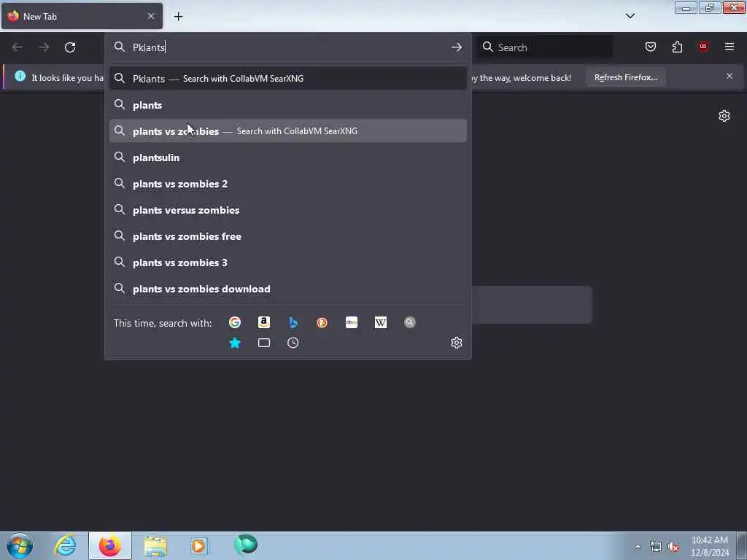Go forward one page
This screenshot has width=747, height=560.
(44, 47)
